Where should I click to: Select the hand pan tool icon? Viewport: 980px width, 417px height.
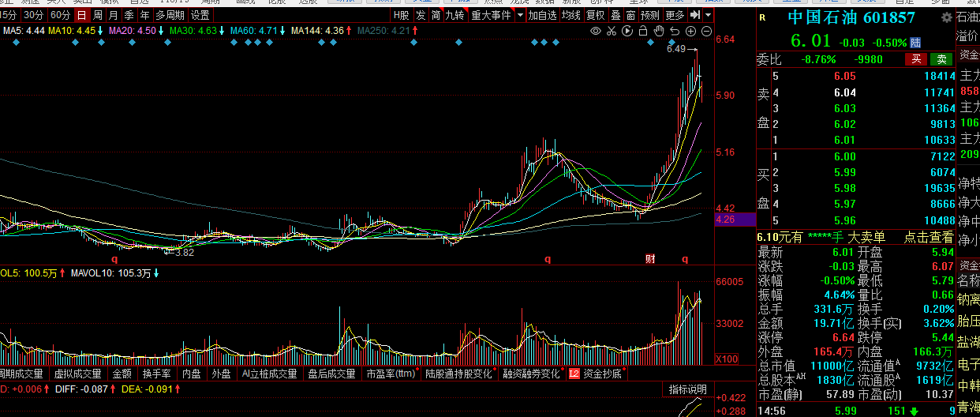coord(659,31)
